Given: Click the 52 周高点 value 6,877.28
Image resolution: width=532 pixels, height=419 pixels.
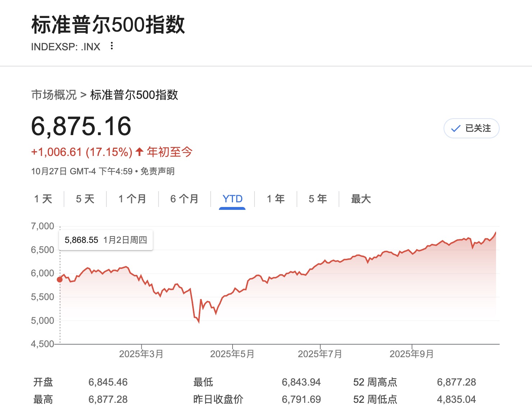Looking at the screenshot, I should [x=456, y=382].
